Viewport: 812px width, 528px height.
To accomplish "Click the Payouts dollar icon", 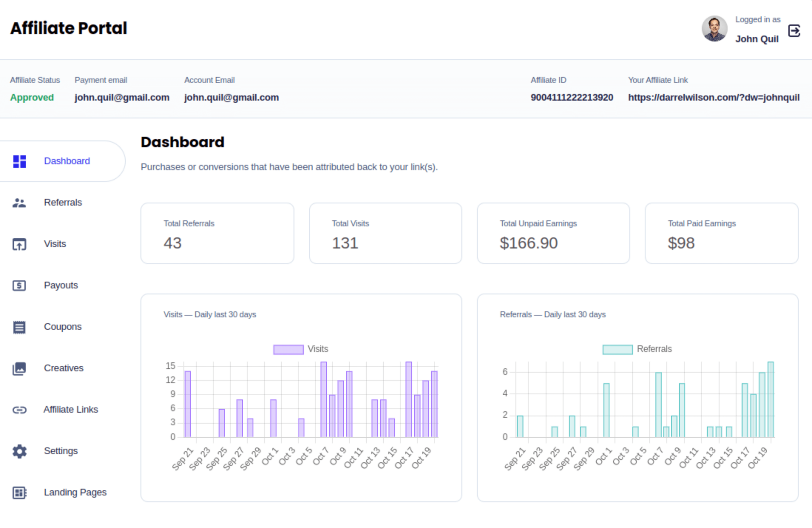I will pos(19,285).
